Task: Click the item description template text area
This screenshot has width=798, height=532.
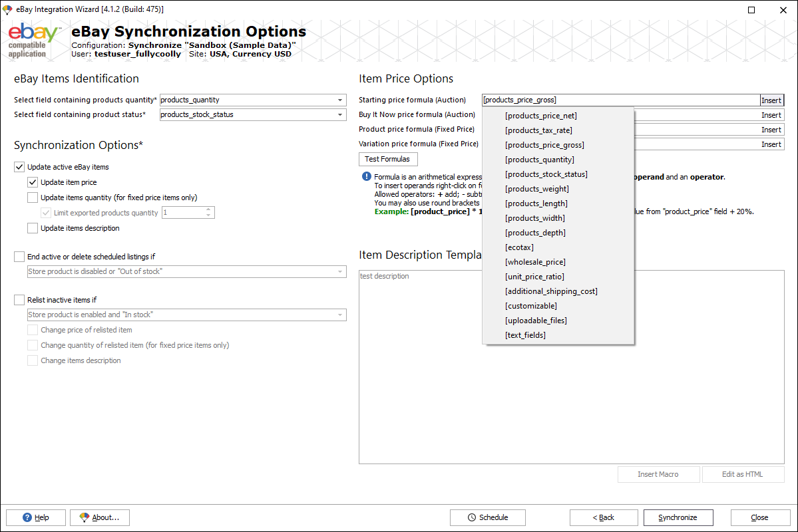Action: tap(572, 366)
